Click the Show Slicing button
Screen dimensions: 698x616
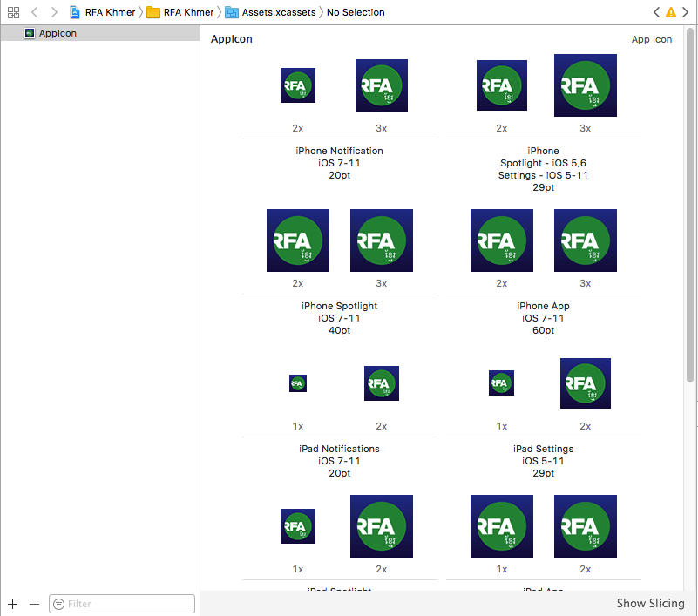coord(650,603)
